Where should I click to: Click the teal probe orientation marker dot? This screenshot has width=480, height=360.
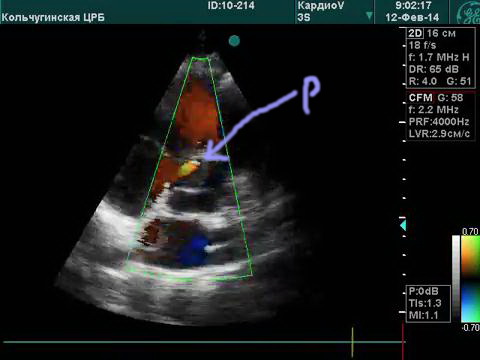(234, 41)
